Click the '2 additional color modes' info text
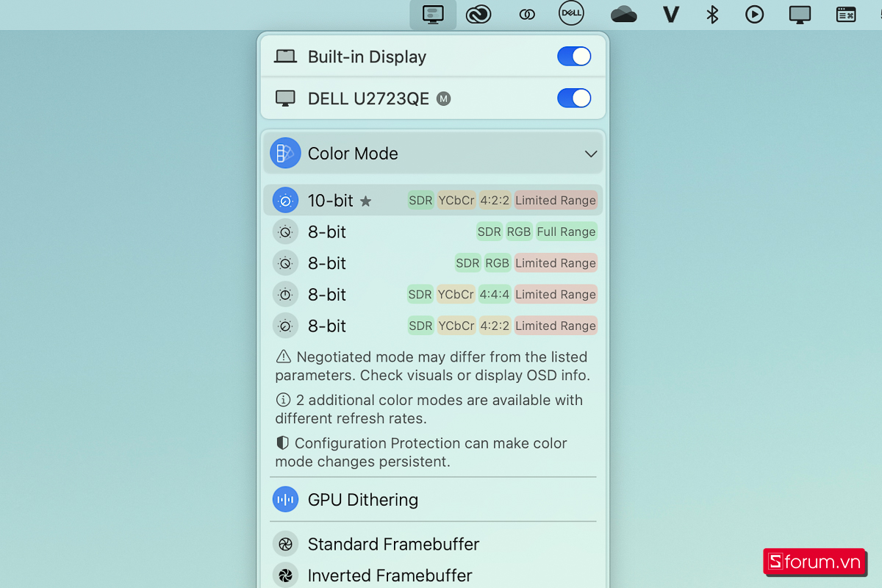This screenshot has width=882, height=588. pyautogui.click(x=429, y=409)
